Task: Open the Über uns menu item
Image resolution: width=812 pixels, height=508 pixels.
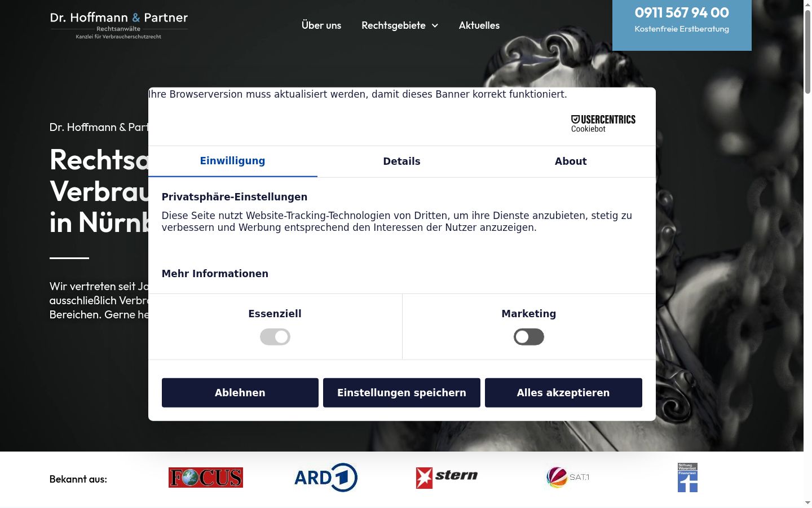Action: (321, 25)
